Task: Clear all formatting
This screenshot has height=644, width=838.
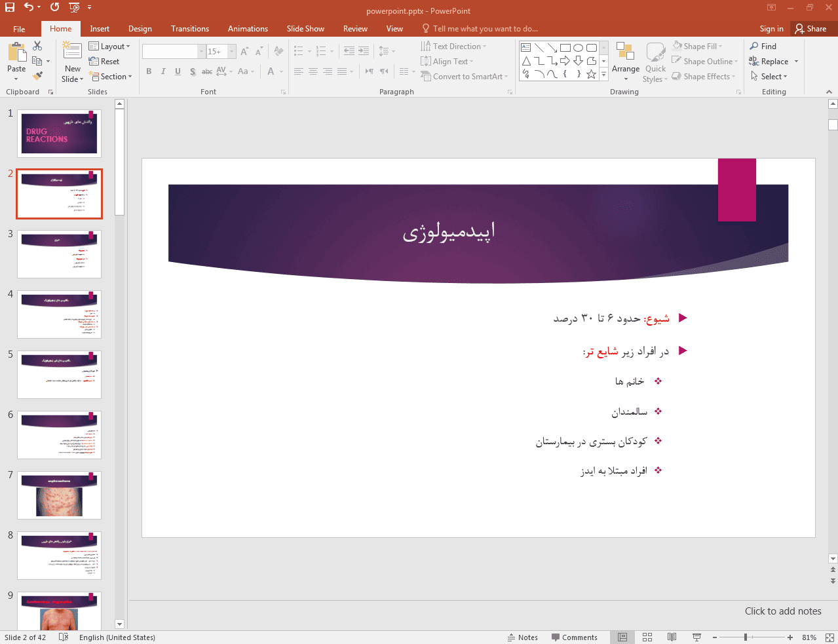Action: click(278, 51)
